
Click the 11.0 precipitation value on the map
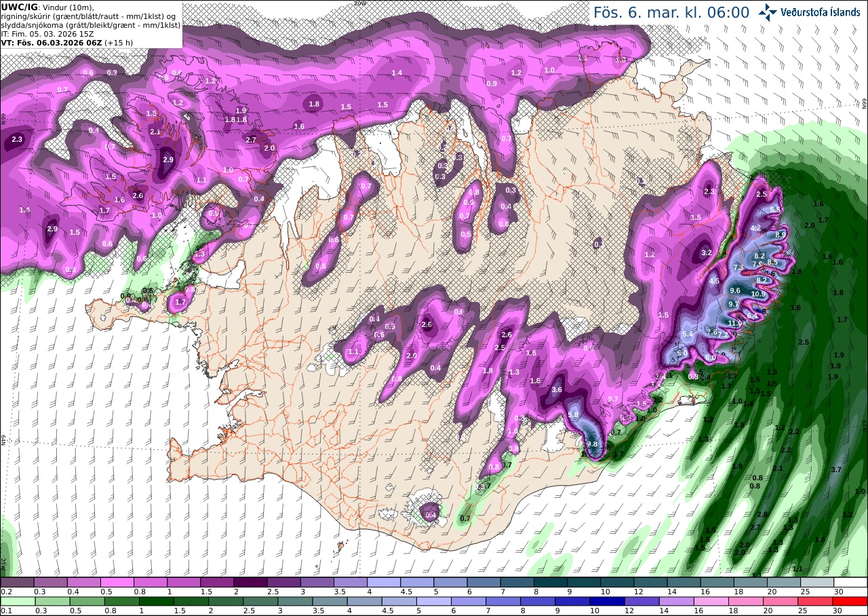pos(734,323)
